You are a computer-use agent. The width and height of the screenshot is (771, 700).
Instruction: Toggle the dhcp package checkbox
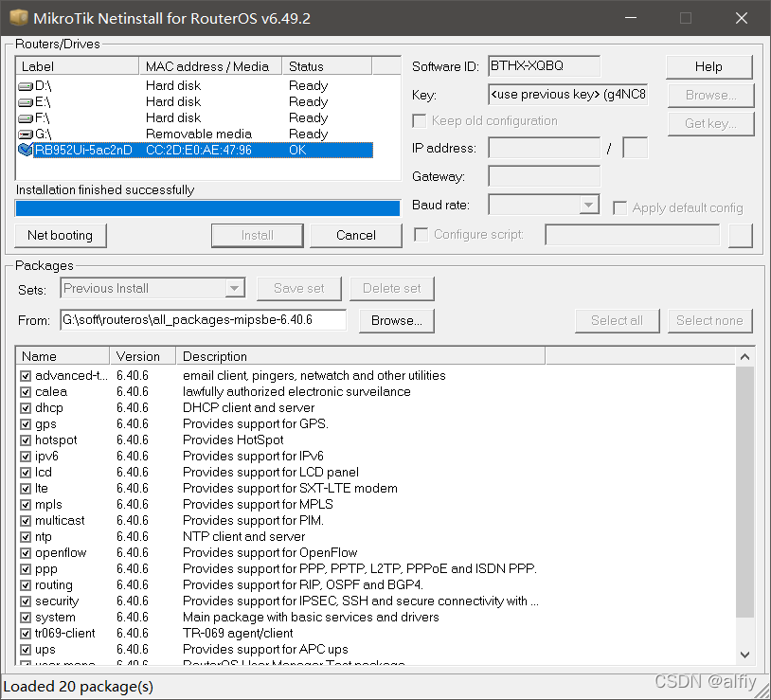(x=26, y=408)
